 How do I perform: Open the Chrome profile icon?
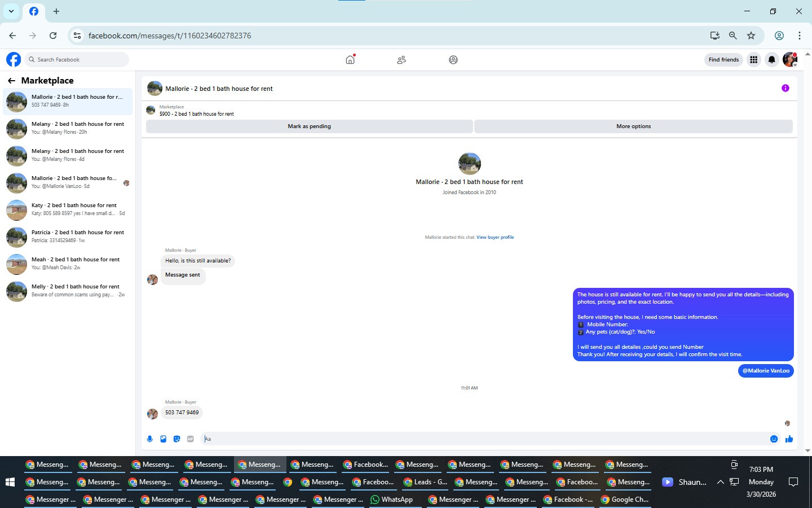779,36
